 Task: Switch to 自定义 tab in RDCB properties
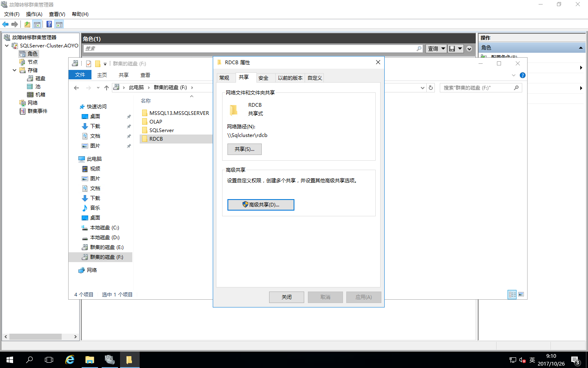(315, 78)
